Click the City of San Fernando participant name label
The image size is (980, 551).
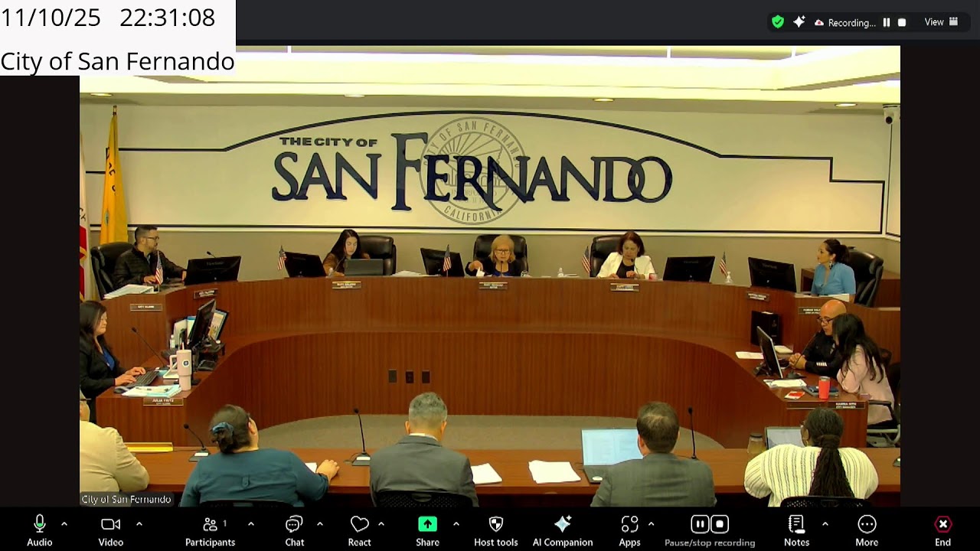pyautogui.click(x=126, y=499)
